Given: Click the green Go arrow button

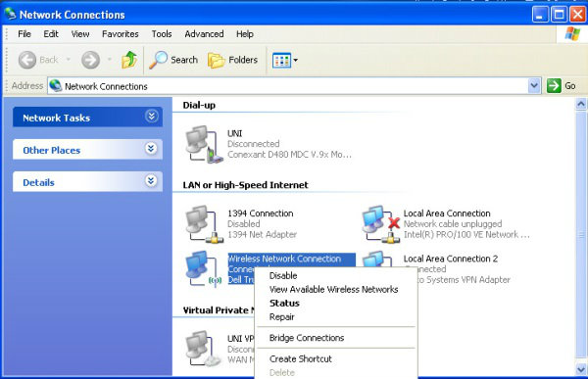Looking at the screenshot, I should click(x=554, y=86).
